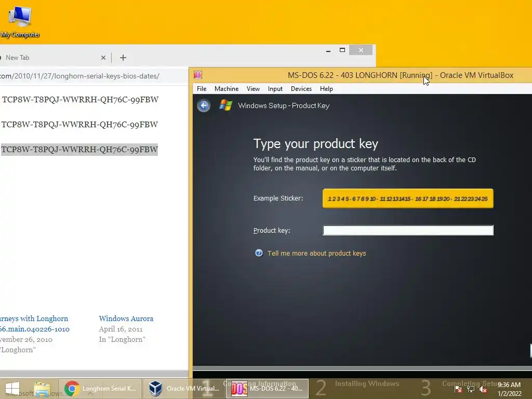Viewport: 532px width, 399px height.
Task: Switch to Chrome Longhorn Serial Keys taskbar item
Action: coord(100,389)
